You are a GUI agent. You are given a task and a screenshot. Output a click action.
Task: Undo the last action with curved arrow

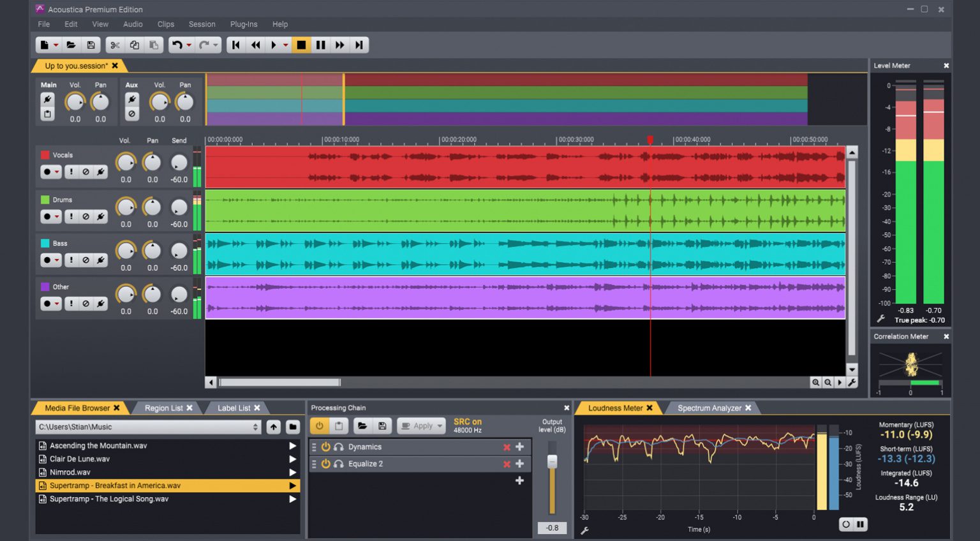pyautogui.click(x=177, y=45)
